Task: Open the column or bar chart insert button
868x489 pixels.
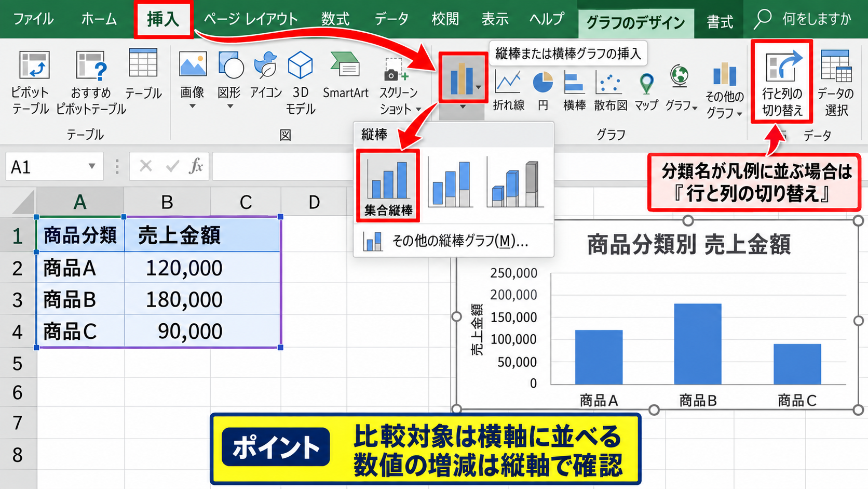Action: point(462,78)
